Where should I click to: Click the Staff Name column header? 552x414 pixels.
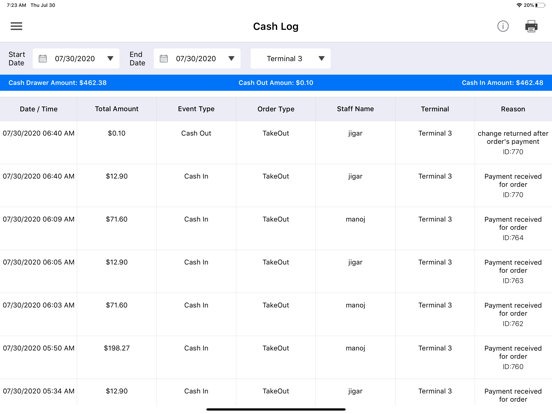pos(355,109)
